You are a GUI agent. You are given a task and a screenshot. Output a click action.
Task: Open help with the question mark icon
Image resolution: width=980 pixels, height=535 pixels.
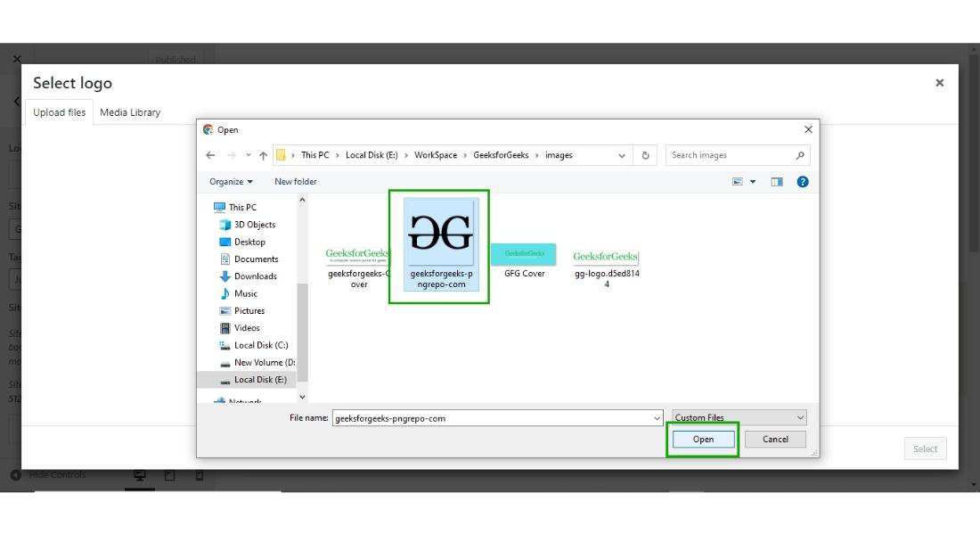pos(803,182)
